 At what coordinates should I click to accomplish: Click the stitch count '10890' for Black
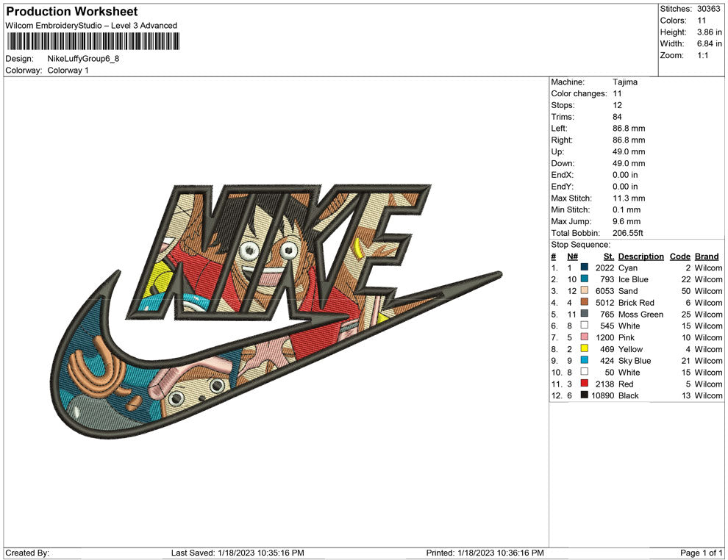coord(603,395)
